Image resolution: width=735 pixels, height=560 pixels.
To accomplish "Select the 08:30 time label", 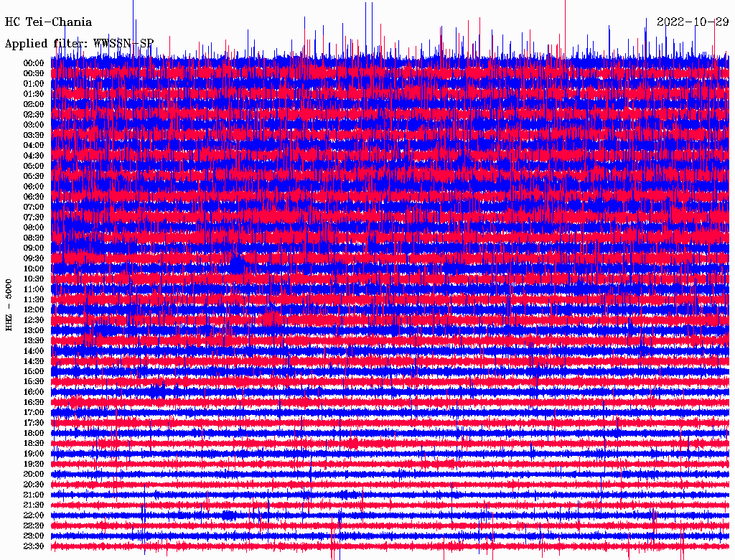I will (34, 238).
